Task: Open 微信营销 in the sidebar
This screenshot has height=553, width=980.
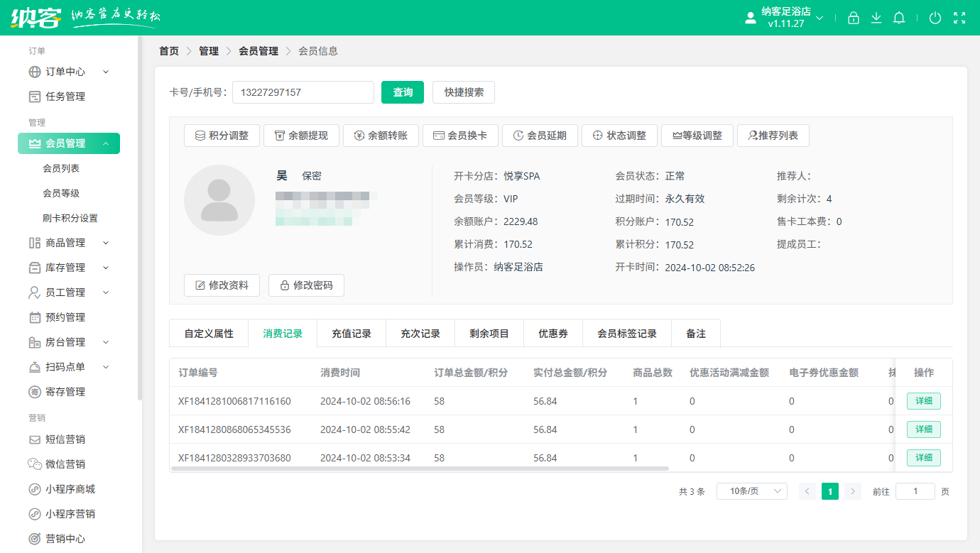Action: coord(65,464)
